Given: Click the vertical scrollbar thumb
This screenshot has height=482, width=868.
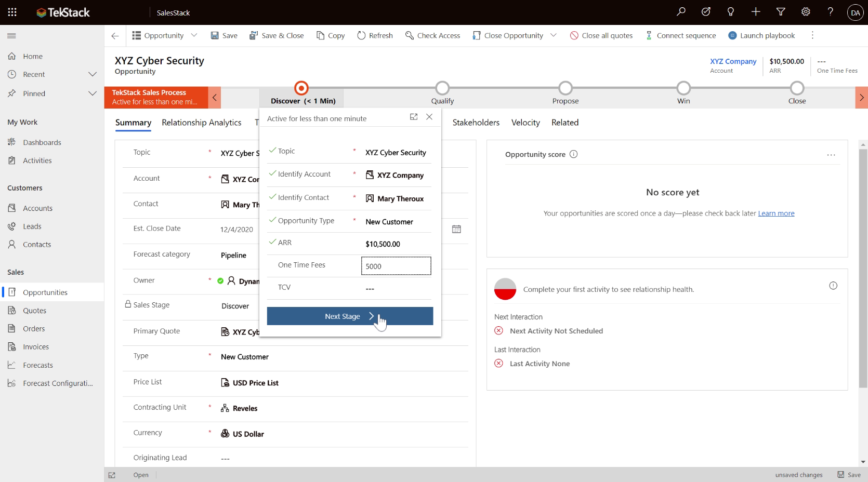Looking at the screenshot, I should [863, 267].
